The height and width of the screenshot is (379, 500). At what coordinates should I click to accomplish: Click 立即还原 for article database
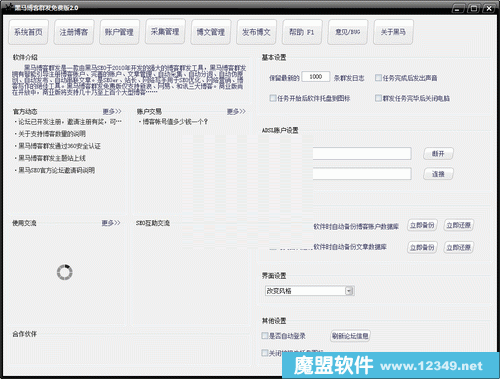[459, 248]
